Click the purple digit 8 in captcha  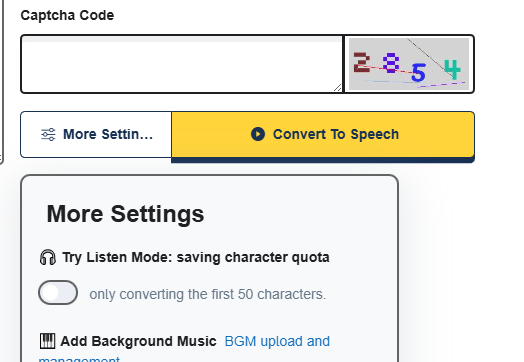pos(391,63)
